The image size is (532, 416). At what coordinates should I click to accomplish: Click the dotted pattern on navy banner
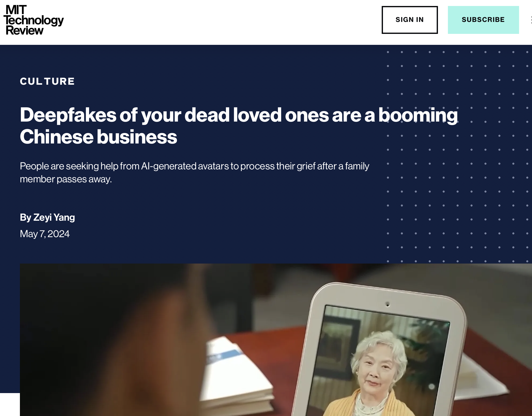(x=458, y=157)
